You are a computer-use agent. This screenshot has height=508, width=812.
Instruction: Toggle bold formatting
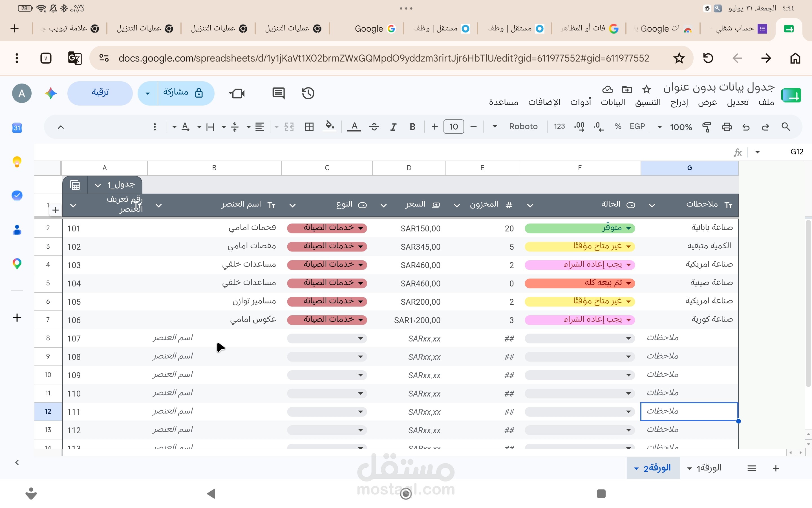[412, 127]
